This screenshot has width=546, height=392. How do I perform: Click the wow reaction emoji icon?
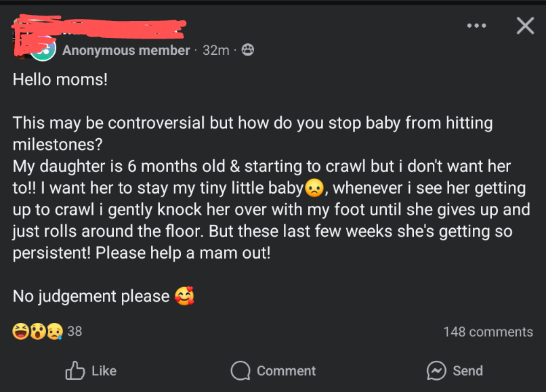point(38,331)
